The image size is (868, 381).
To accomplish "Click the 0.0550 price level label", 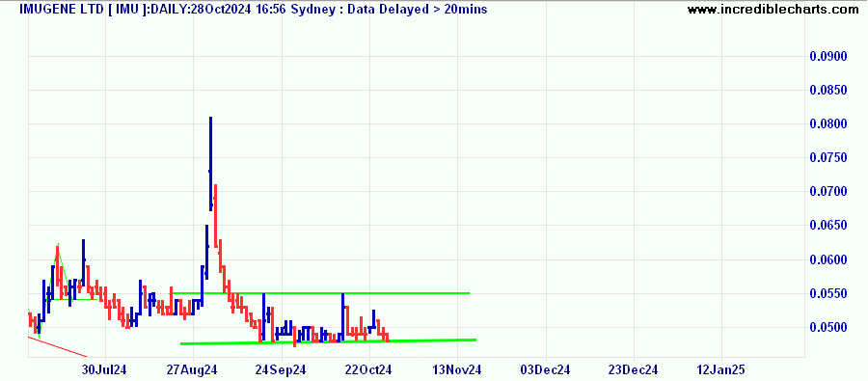I will (x=828, y=293).
